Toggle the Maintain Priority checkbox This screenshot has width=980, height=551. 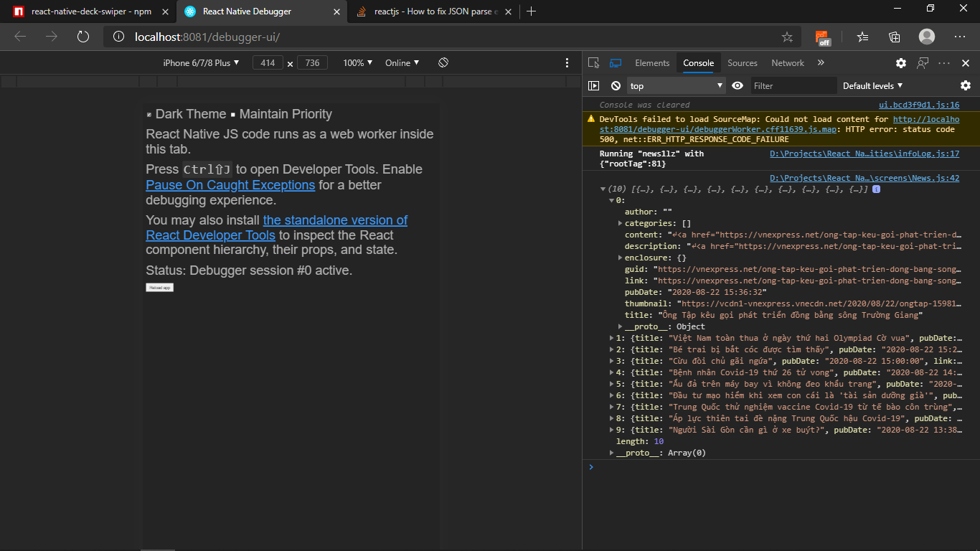coord(233,115)
